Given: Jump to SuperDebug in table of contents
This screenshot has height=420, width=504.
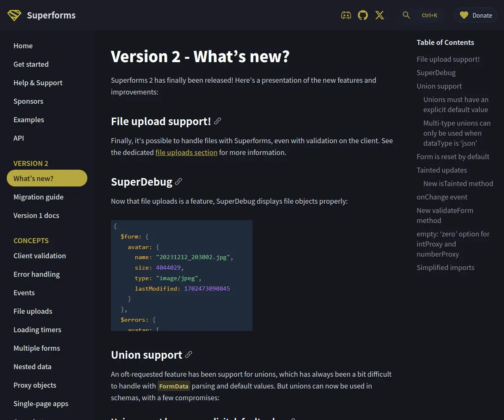Looking at the screenshot, I should click(436, 73).
